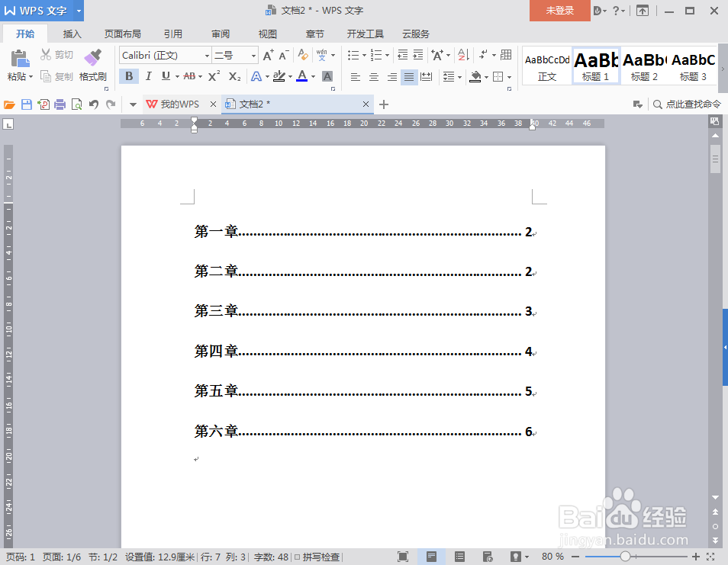
Task: Click the 未登录 login button
Action: [559, 11]
